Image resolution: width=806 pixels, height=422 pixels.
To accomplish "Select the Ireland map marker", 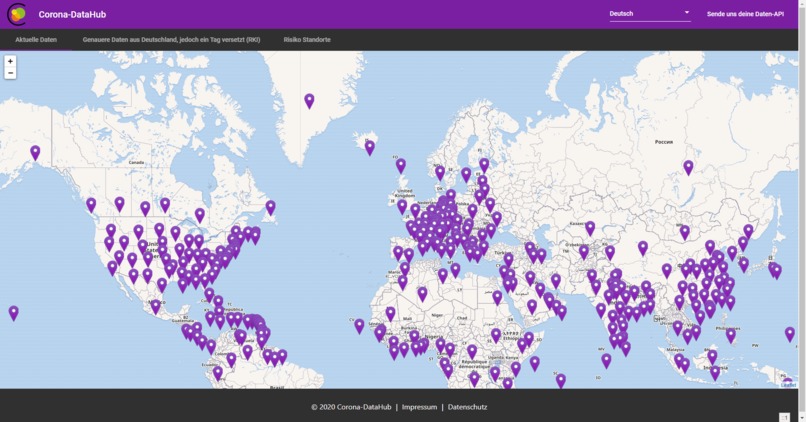I will click(x=402, y=207).
